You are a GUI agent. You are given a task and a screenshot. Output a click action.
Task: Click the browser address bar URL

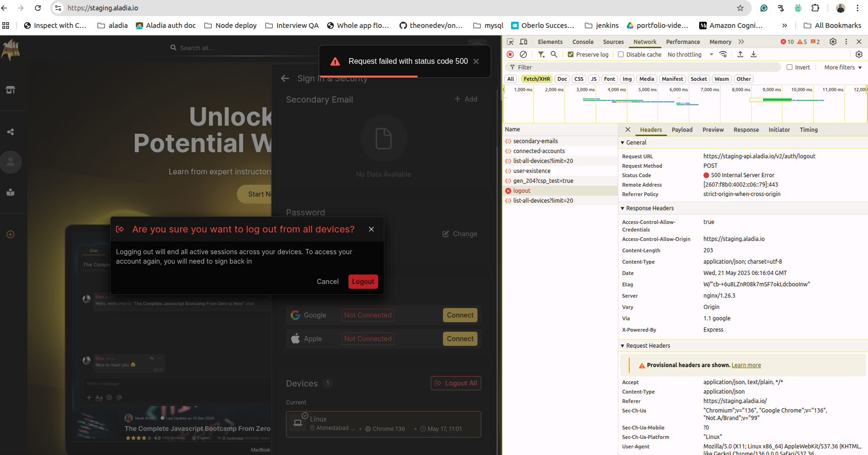(103, 8)
